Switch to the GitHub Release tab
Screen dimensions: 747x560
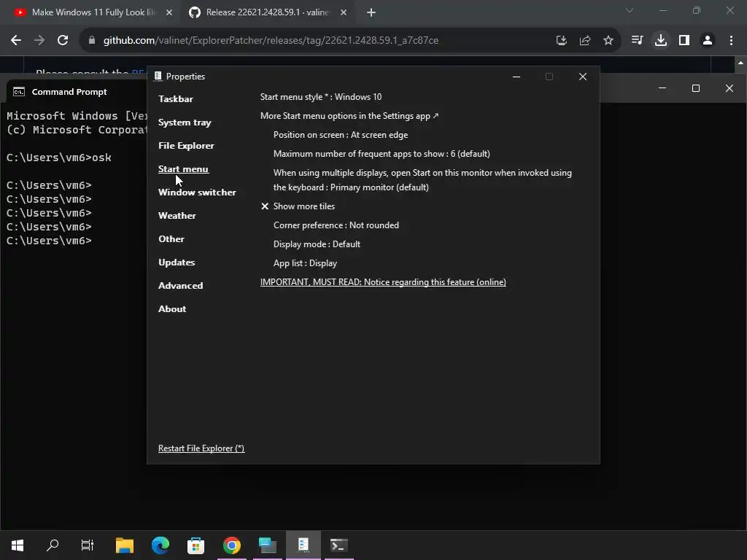[x=267, y=12]
